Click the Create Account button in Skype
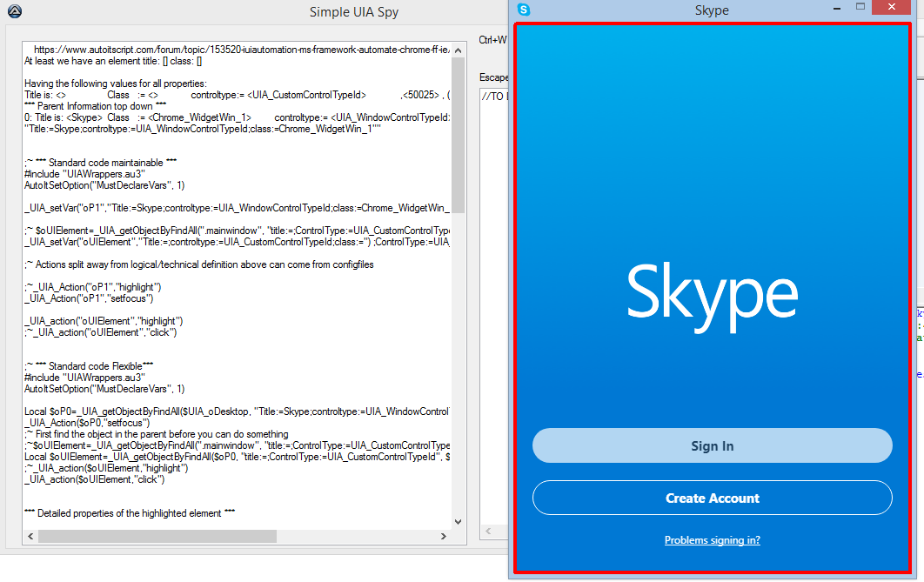The height and width of the screenshot is (582, 924). pos(712,498)
